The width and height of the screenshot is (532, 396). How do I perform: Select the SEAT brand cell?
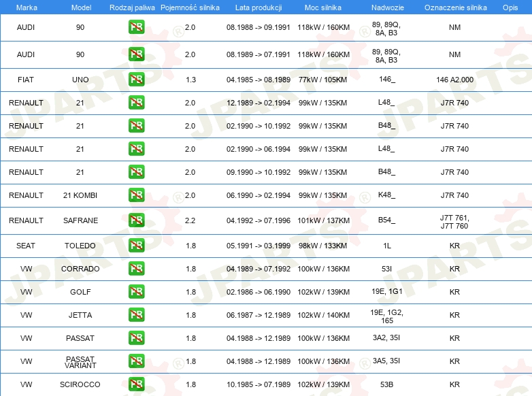(26, 246)
